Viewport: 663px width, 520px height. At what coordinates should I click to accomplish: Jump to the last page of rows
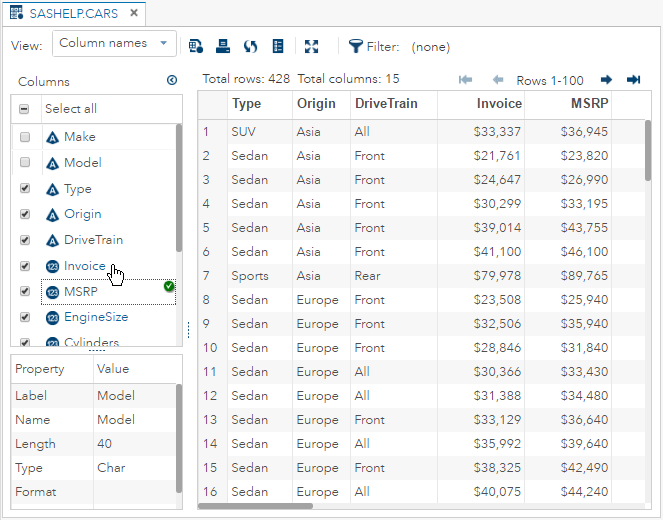(x=633, y=80)
